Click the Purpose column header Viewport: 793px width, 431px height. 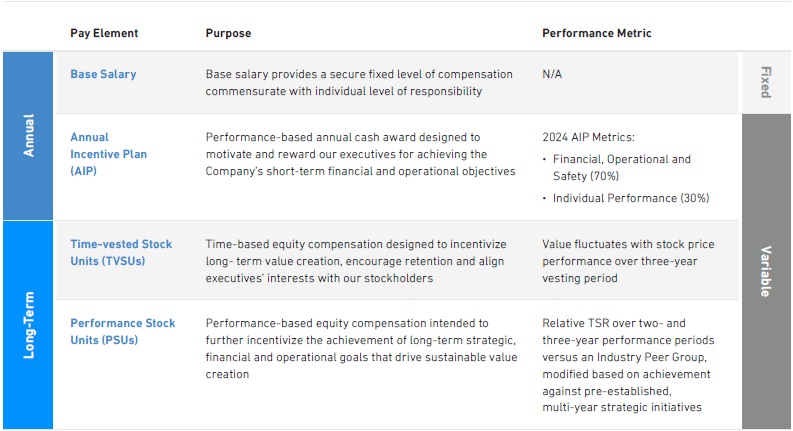(x=228, y=33)
